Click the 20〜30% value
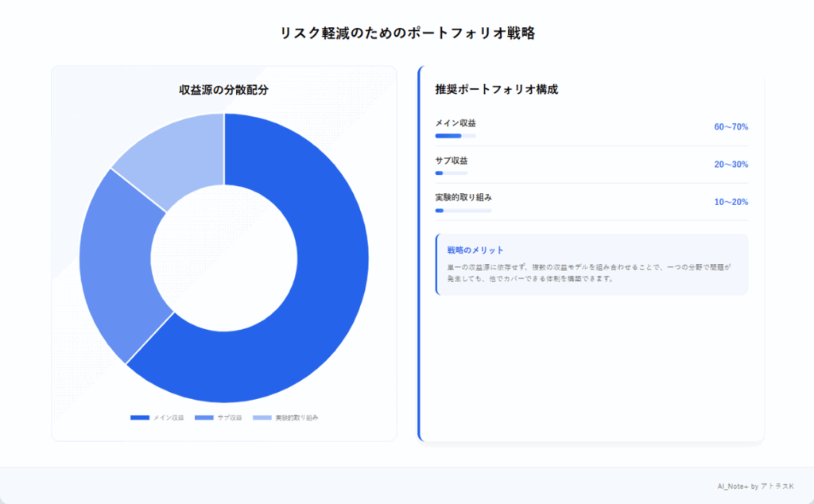This screenshot has height=504, width=814. coord(731,165)
